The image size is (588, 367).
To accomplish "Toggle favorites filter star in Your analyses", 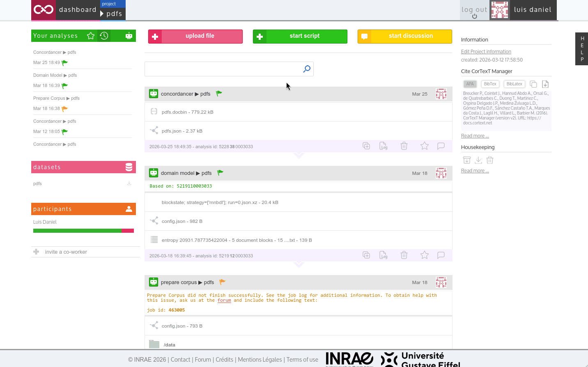I will point(91,36).
